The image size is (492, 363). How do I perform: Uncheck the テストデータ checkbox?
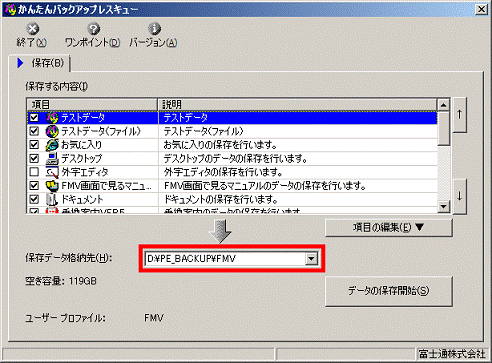(34, 118)
